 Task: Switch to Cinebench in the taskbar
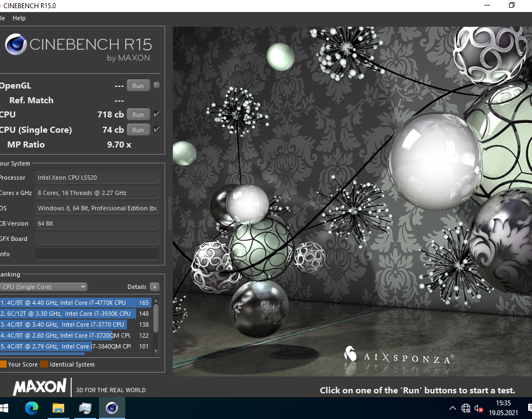tap(112, 408)
